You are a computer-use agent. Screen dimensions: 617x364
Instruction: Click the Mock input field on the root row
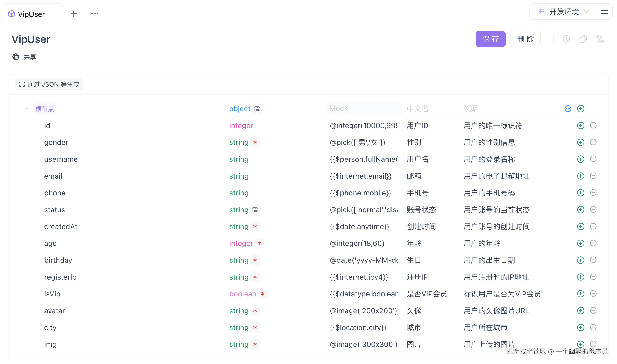pos(364,108)
